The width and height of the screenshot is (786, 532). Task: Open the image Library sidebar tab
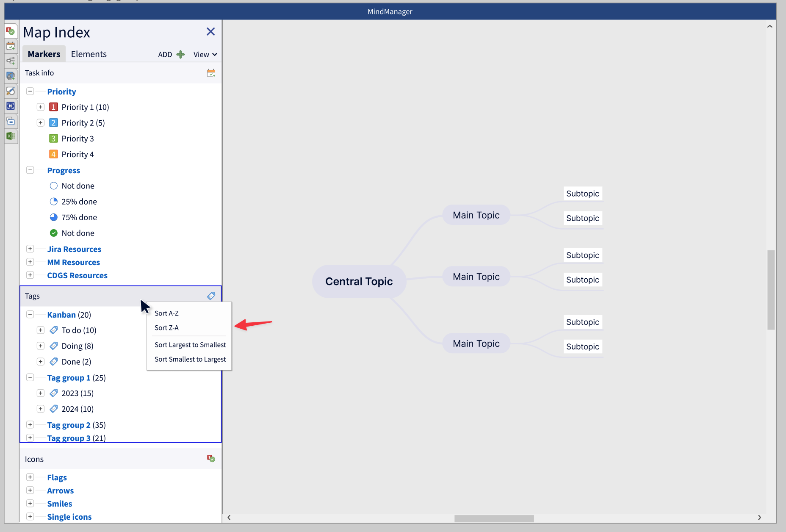click(x=11, y=76)
